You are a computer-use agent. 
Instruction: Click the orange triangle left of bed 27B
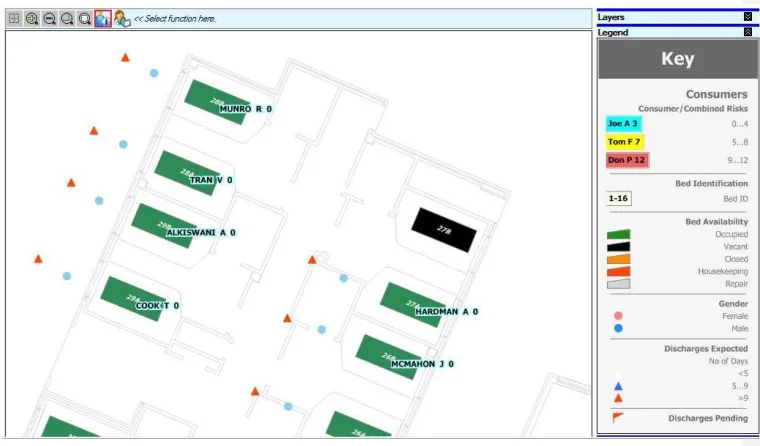tap(312, 260)
